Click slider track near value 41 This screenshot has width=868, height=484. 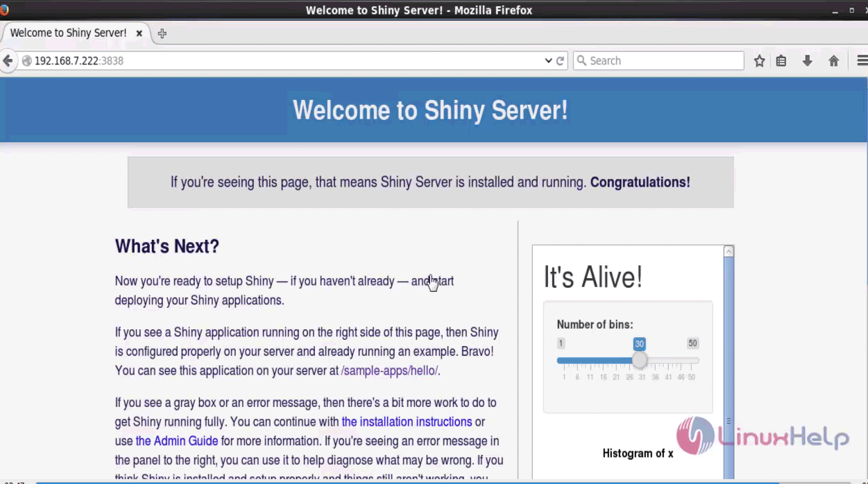click(669, 361)
